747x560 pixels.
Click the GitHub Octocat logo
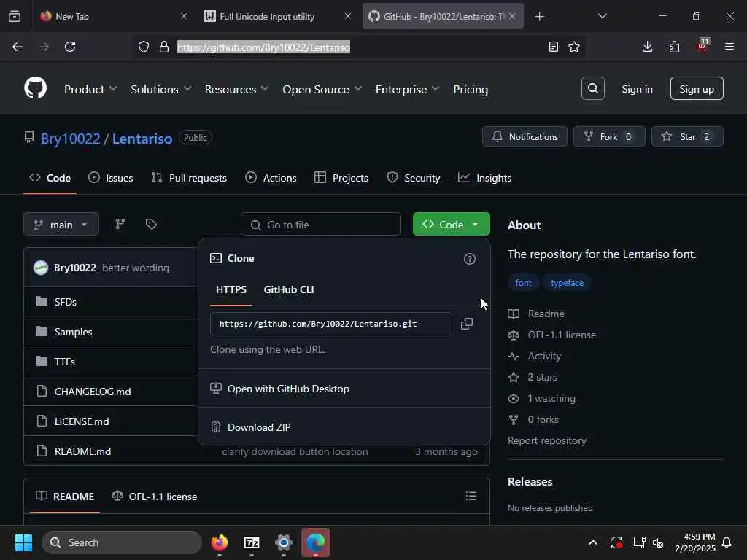(35, 88)
